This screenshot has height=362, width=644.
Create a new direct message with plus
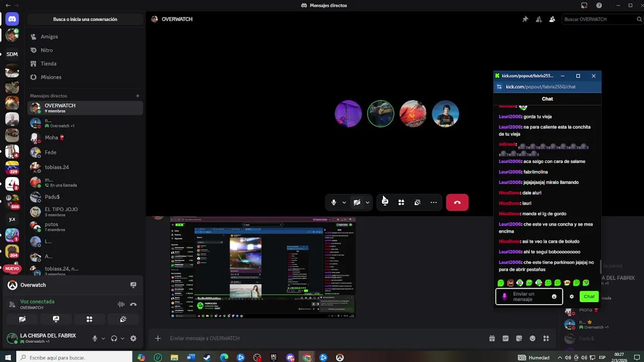(x=137, y=96)
